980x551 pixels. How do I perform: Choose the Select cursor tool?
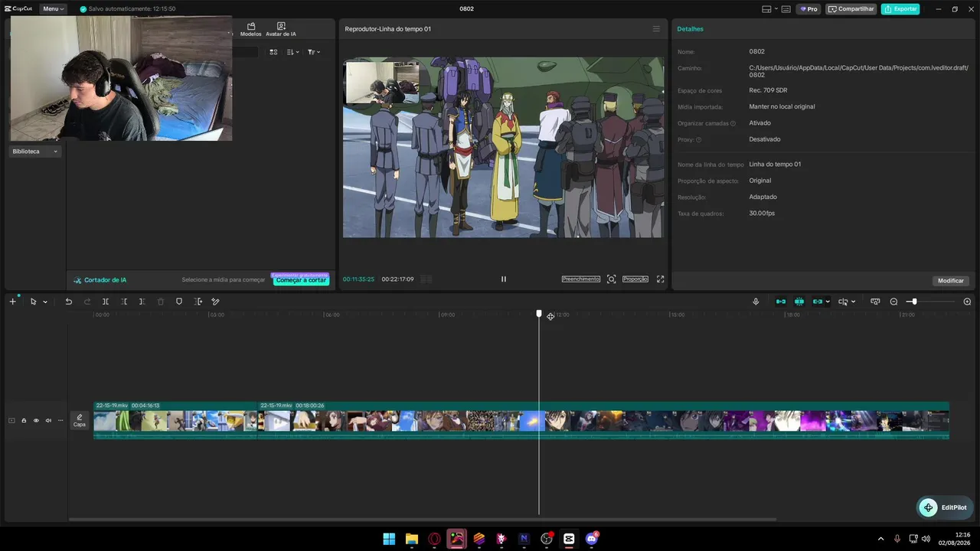(x=33, y=302)
